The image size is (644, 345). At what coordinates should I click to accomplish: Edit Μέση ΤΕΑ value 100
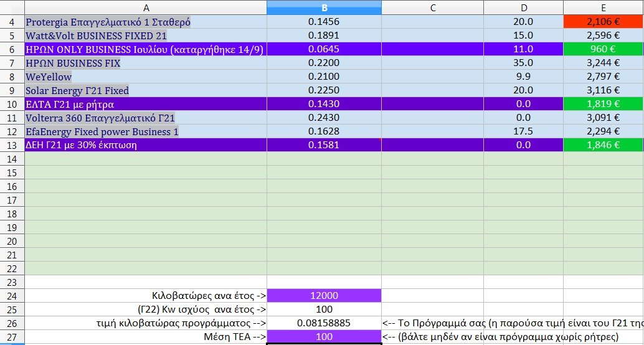[x=324, y=337]
